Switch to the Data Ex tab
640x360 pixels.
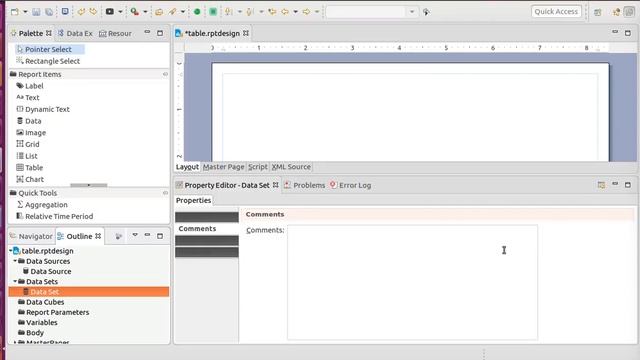(x=76, y=33)
